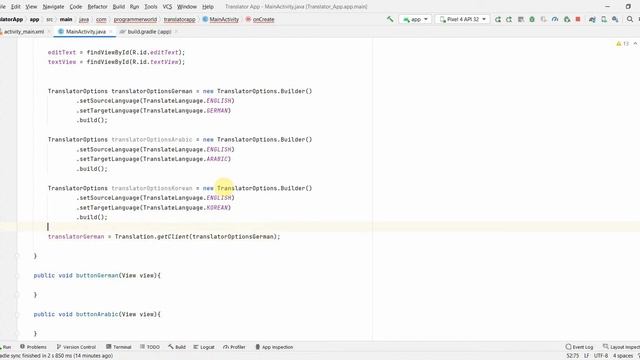Click the collapse arrow next to warnings count
Viewport: 640px width, 360px height.
click(635, 44)
